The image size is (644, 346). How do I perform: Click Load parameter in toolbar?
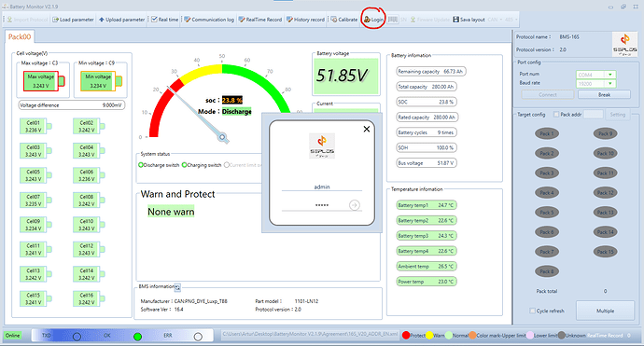coord(73,20)
